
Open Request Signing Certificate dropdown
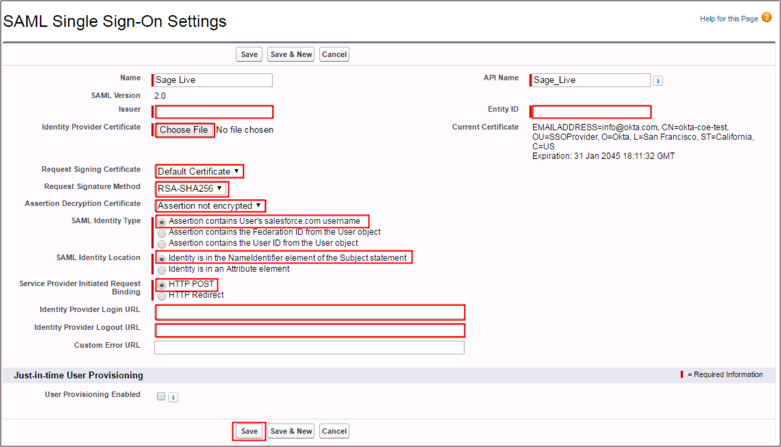(199, 171)
